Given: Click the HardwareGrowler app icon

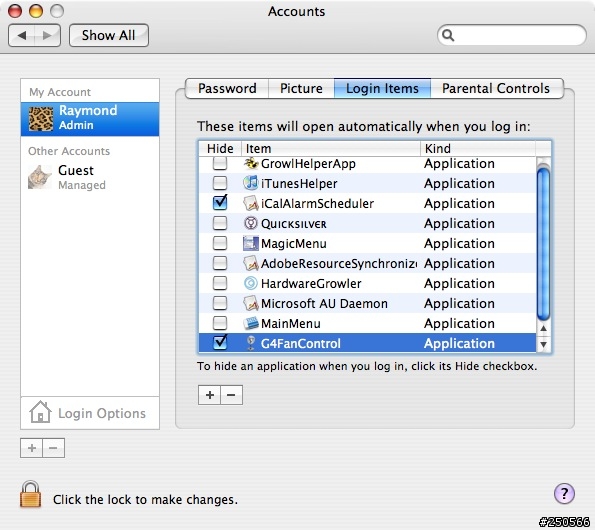Looking at the screenshot, I should 251,283.
